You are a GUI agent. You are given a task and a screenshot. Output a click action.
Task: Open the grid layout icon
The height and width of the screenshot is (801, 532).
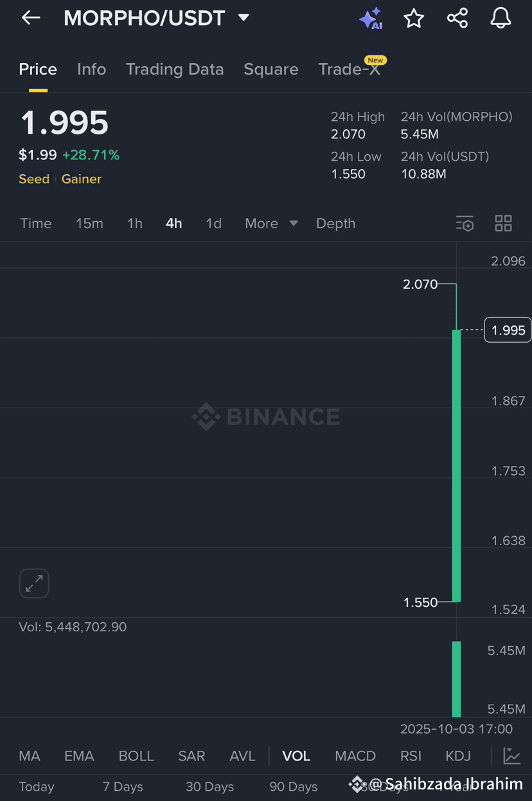pos(503,224)
